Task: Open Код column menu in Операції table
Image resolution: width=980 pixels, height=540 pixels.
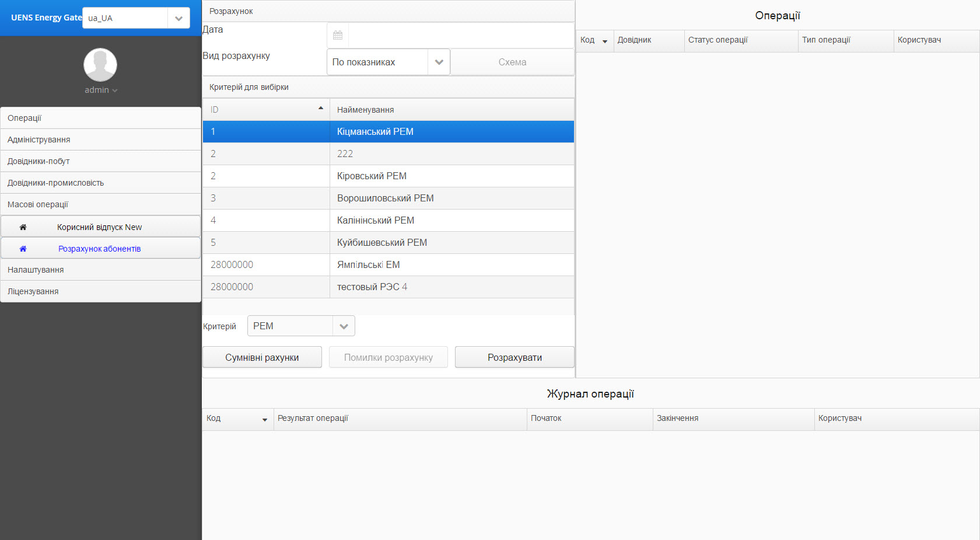Action: [605, 41]
